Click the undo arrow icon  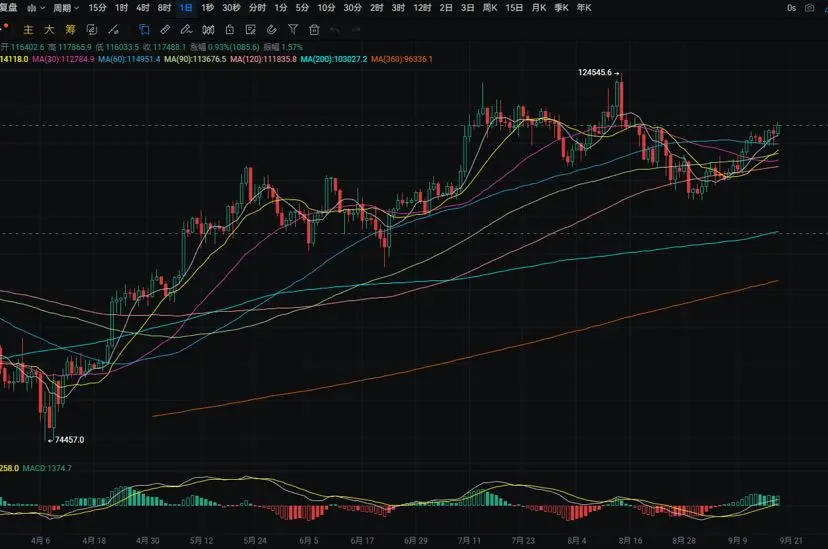pos(335,30)
